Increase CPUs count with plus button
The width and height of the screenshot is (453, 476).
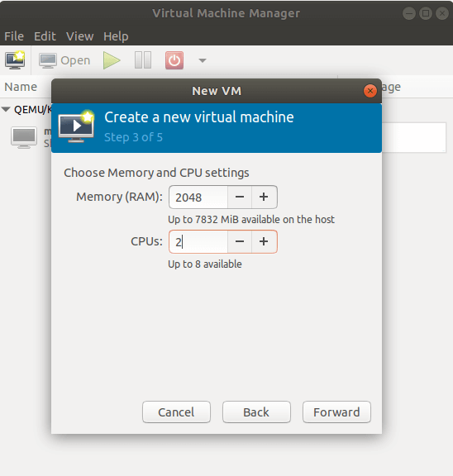[264, 241]
